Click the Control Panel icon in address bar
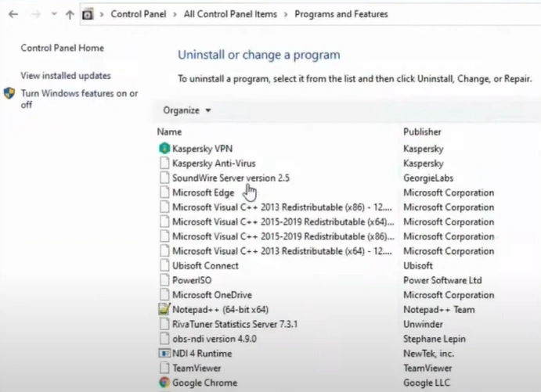Viewport: 541px width, 392px height. [88, 15]
